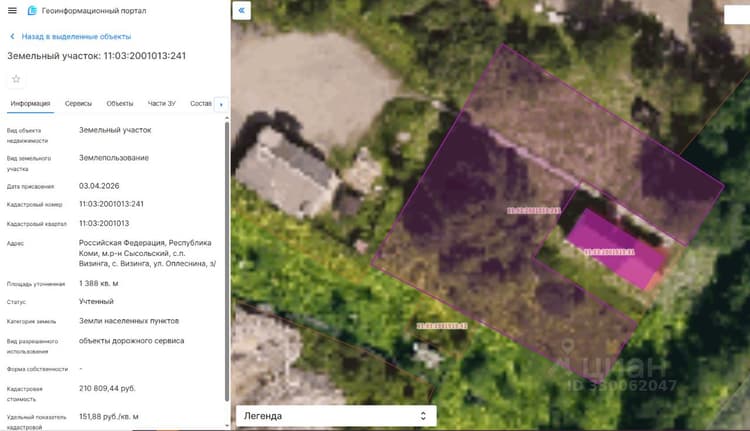Click the Землепользование value
Viewport: 750px width, 431px height.
pos(114,158)
